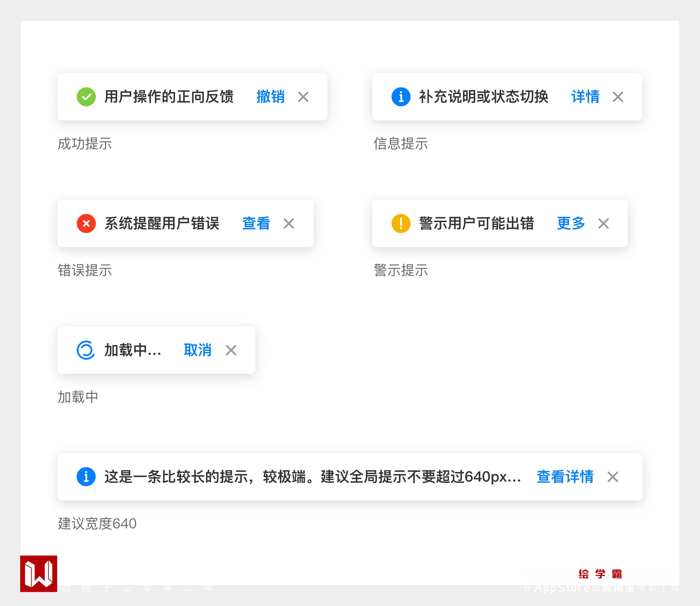
Task: Open 详情 in the info toast
Action: [585, 97]
